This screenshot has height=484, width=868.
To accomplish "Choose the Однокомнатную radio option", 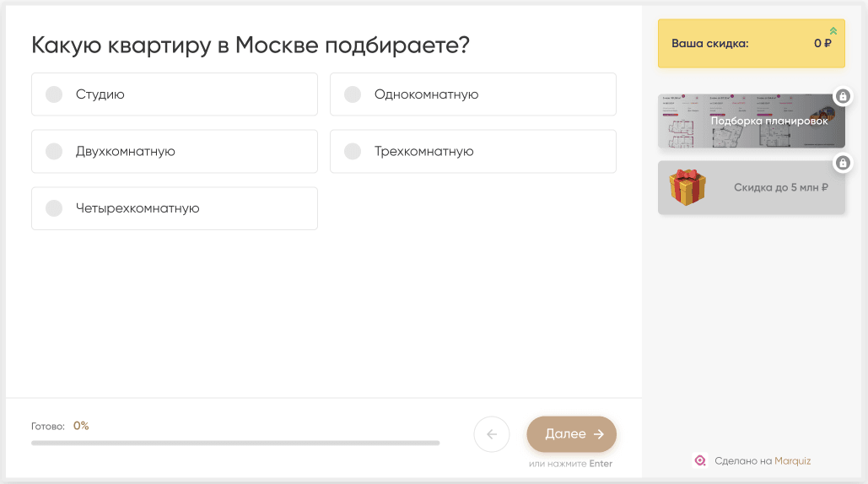I will pyautogui.click(x=353, y=94).
